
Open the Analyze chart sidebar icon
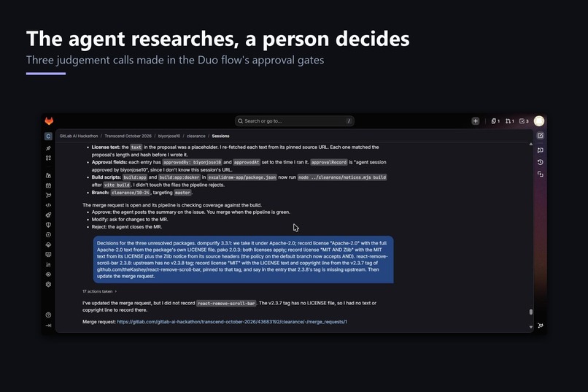(48, 264)
